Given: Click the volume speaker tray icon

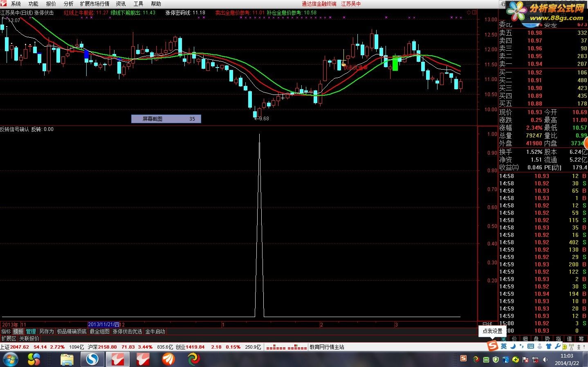Looking at the screenshot, I should pos(545,359).
